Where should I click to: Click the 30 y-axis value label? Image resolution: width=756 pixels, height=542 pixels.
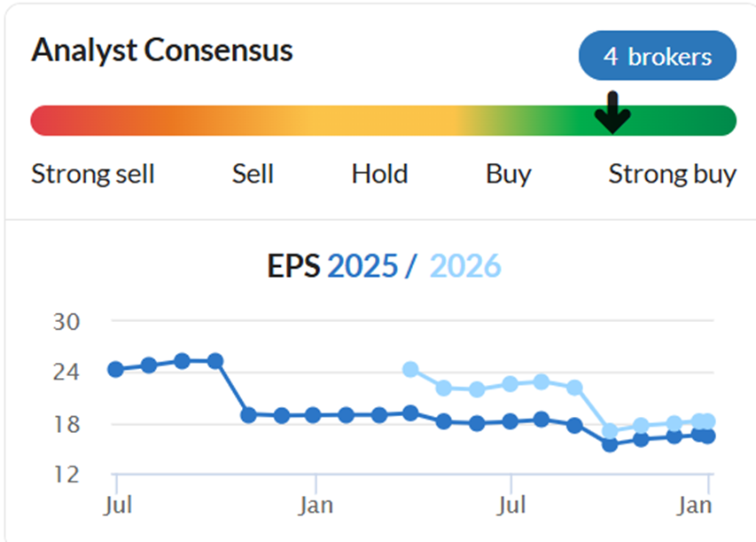coord(66,322)
